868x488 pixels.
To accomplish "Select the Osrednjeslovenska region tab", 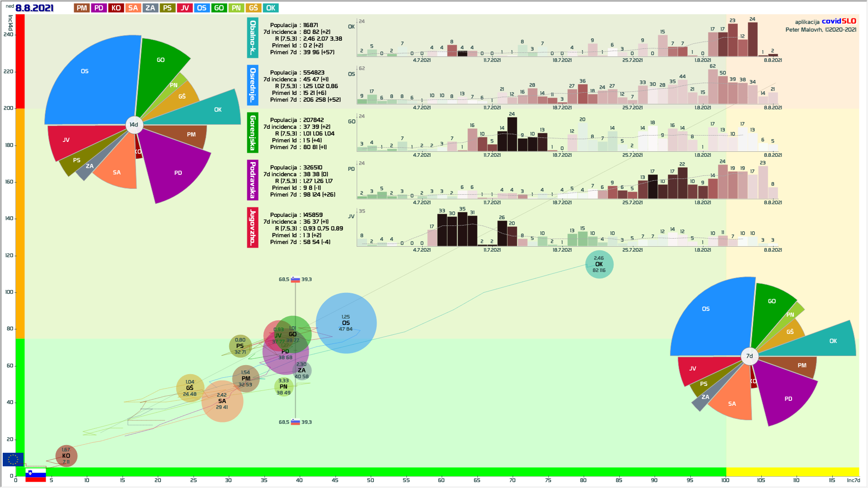I will (x=252, y=85).
